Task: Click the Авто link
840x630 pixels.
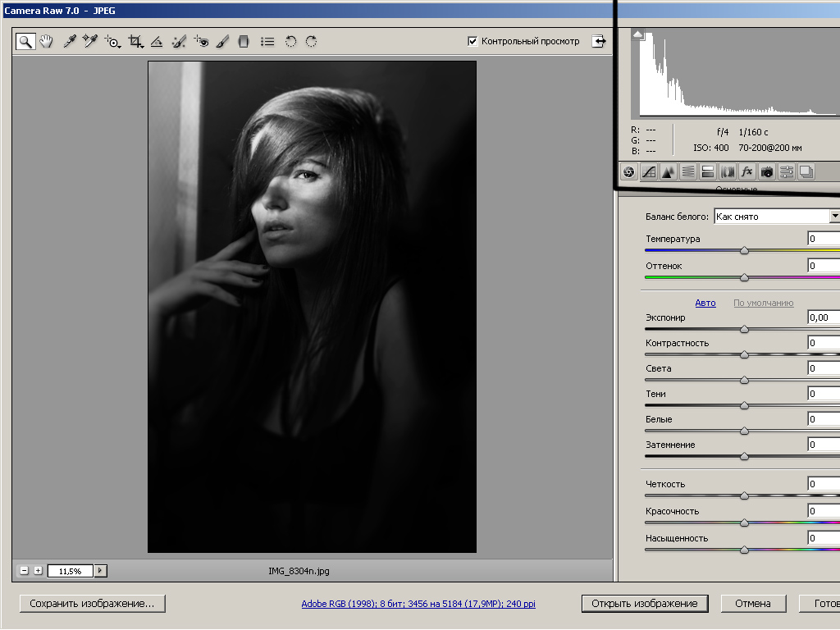Action: 705,303
